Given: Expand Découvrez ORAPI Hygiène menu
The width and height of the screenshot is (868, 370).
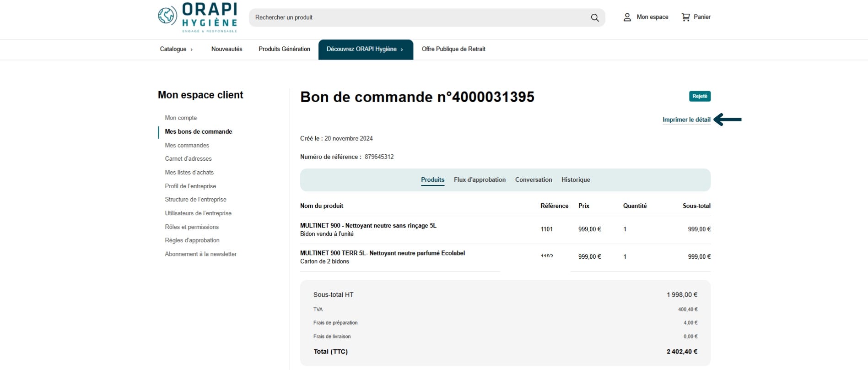Looking at the screenshot, I should pyautogui.click(x=365, y=49).
